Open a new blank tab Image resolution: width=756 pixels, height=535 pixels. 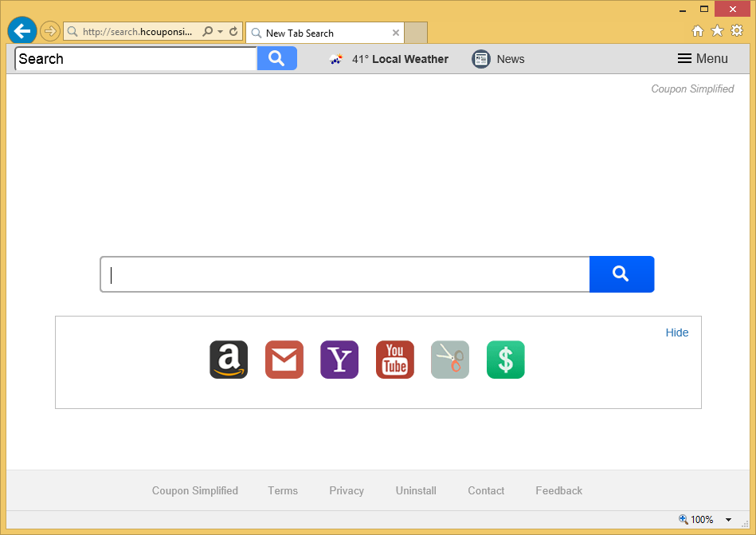pos(416,33)
